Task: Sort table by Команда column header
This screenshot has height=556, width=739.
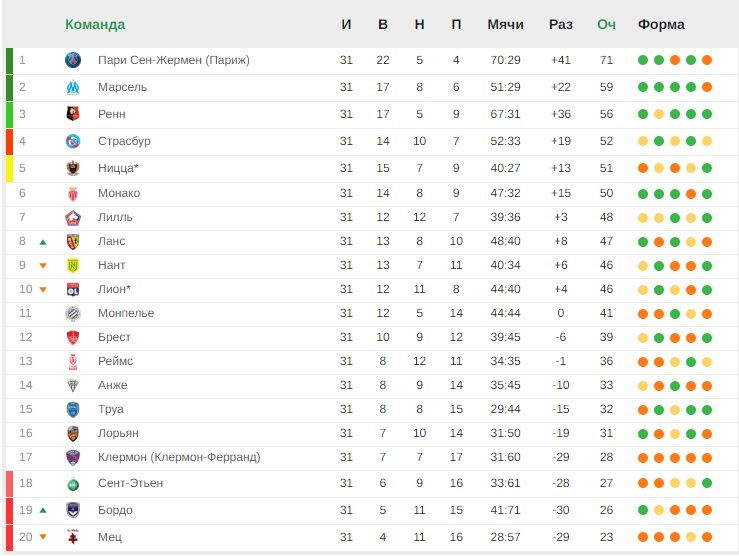Action: [x=95, y=25]
